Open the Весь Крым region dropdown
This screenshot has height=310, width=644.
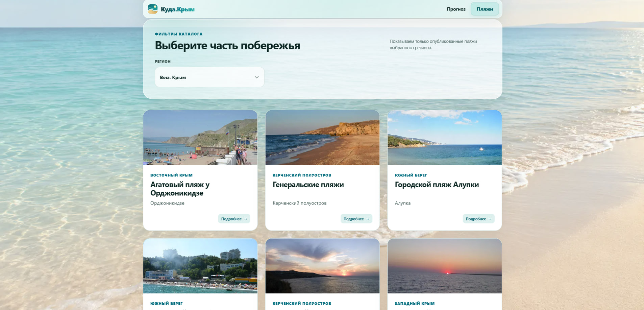pyautogui.click(x=209, y=77)
